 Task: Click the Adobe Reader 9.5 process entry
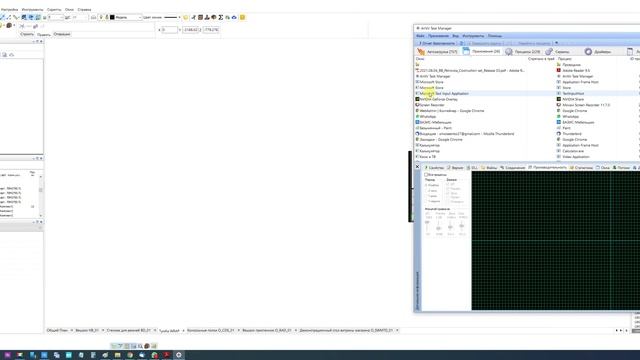coord(573,71)
